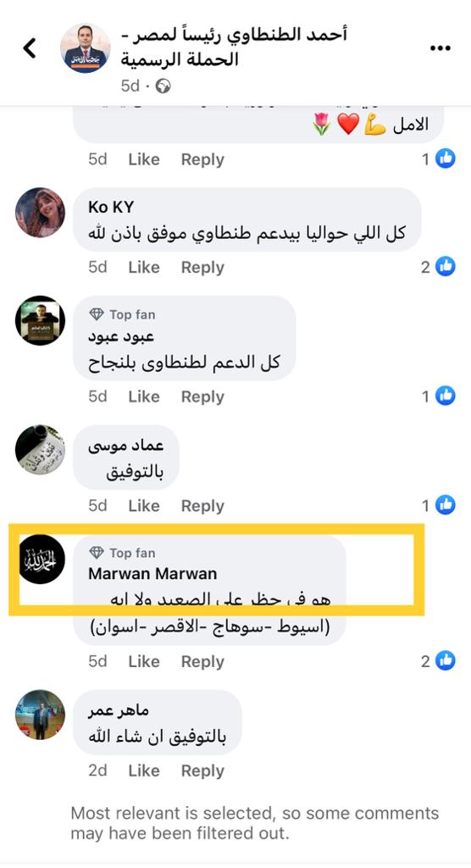Screen dimensions: 471x868
Task: Reply to Ko KY's comment
Action: (x=202, y=267)
